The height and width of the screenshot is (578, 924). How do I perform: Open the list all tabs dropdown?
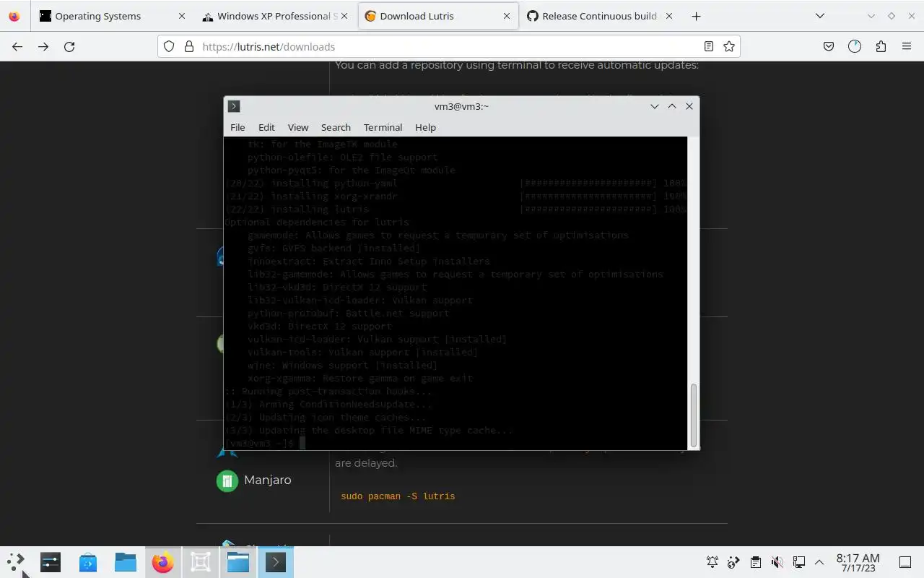[820, 16]
